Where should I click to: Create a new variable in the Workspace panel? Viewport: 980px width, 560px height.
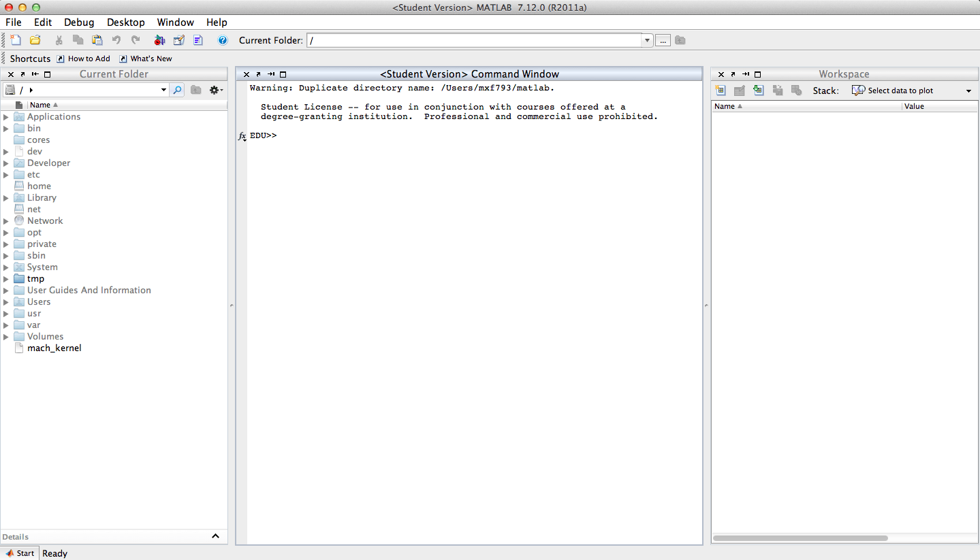coord(720,90)
